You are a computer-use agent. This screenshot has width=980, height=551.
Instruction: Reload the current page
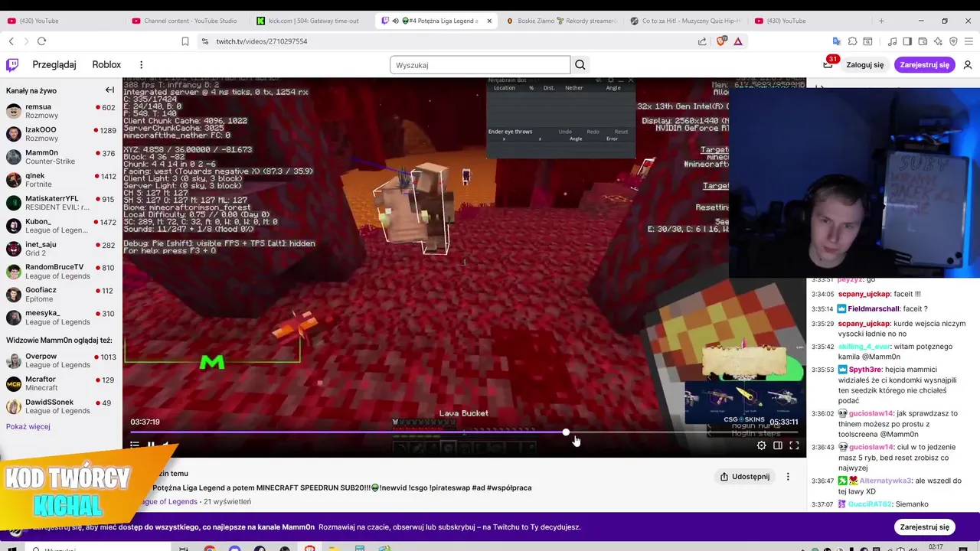point(41,41)
